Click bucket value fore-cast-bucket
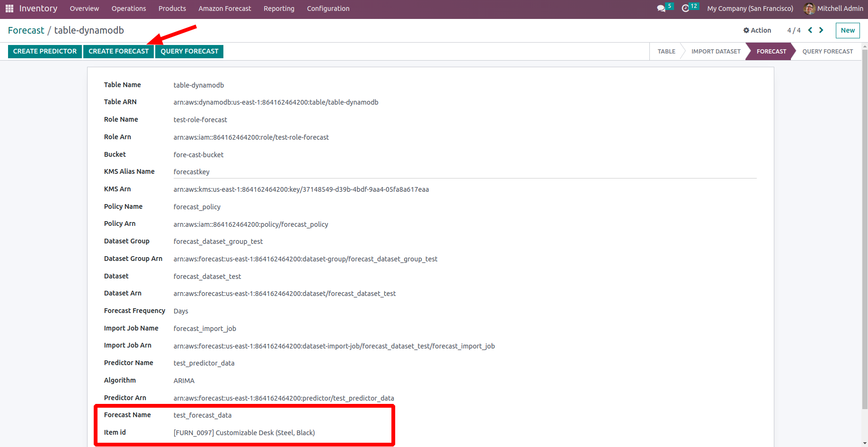 pos(198,155)
